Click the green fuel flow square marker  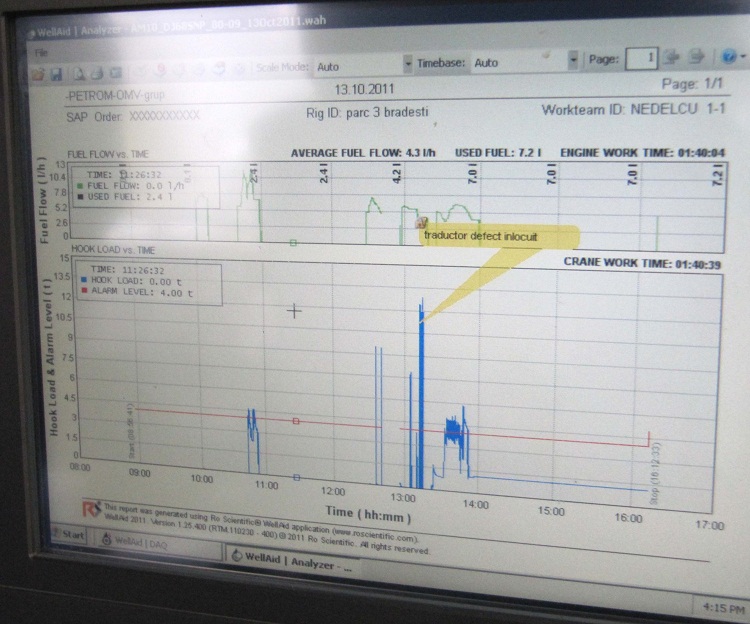(x=293, y=242)
